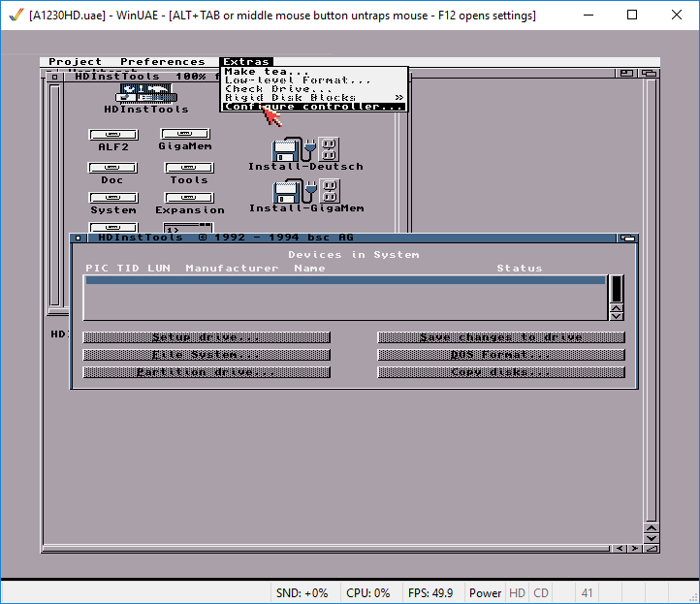
Task: Click the Workbench window depth gadget
Action: 649,73
